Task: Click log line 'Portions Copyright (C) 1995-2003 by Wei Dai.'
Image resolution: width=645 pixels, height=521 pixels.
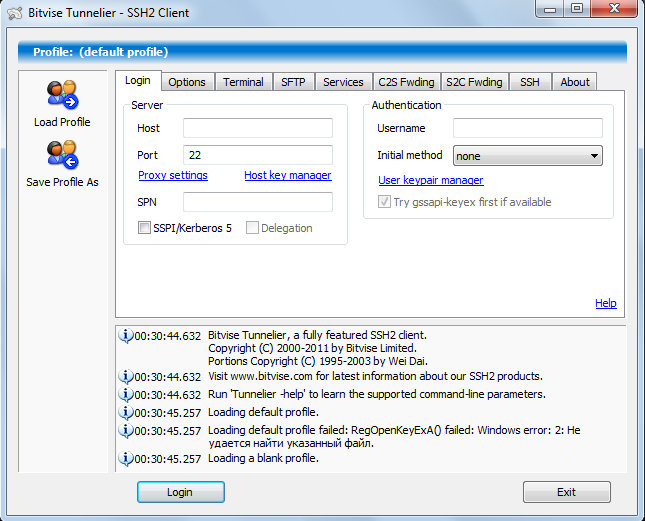Action: (x=318, y=361)
